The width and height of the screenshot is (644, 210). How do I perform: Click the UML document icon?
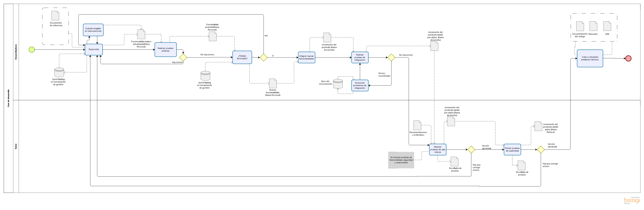pos(607,26)
